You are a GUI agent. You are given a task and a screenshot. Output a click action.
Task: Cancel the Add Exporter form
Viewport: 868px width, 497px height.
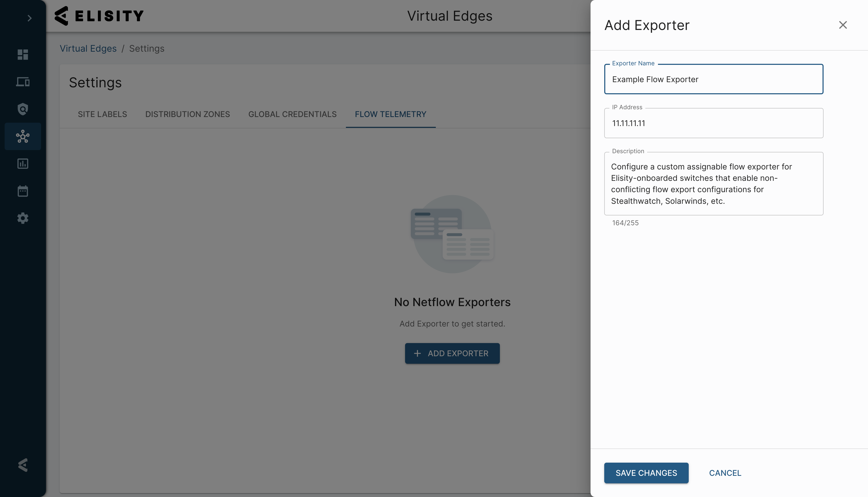pos(725,473)
